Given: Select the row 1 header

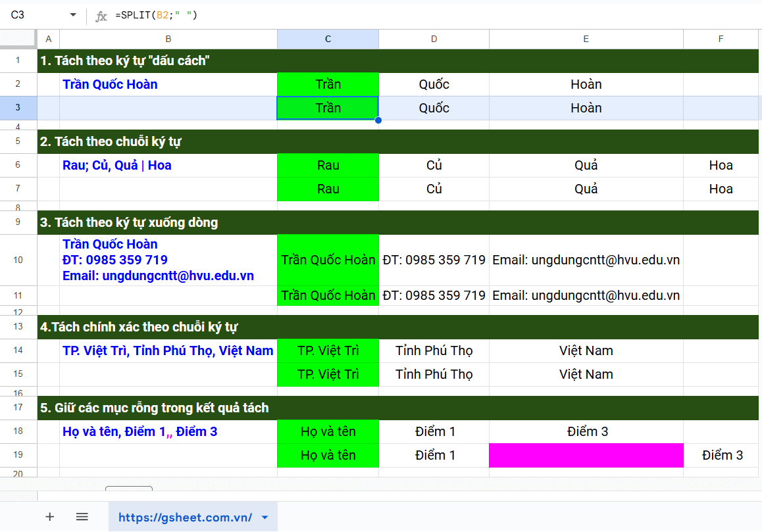Looking at the screenshot, I should coord(18,60).
